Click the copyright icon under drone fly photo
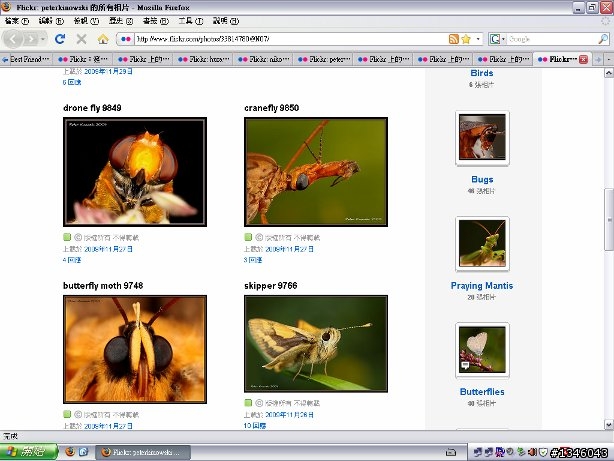Screen dimensions: 614x461 click(x=78, y=237)
